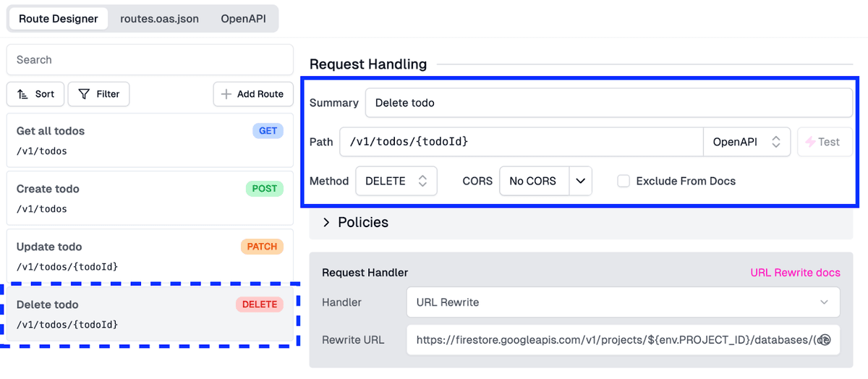
Task: Click Add Route button
Action: click(x=253, y=94)
